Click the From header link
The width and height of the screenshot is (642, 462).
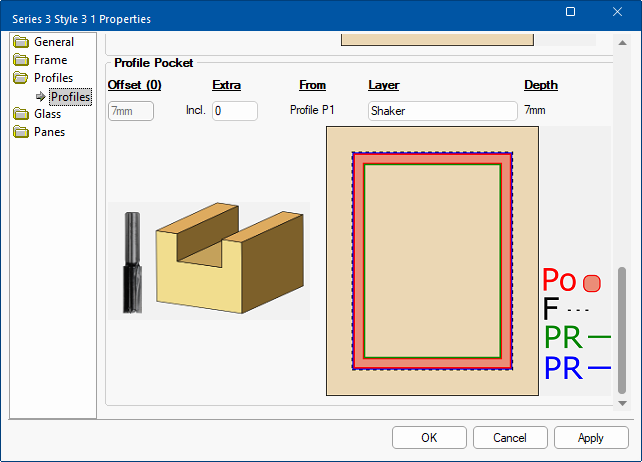pyautogui.click(x=312, y=85)
